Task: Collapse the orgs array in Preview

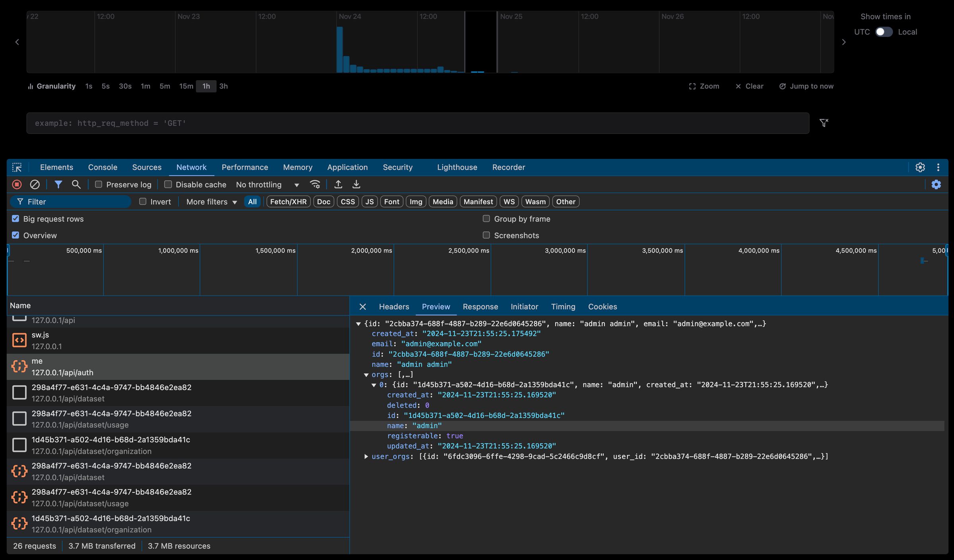Action: tap(366, 374)
